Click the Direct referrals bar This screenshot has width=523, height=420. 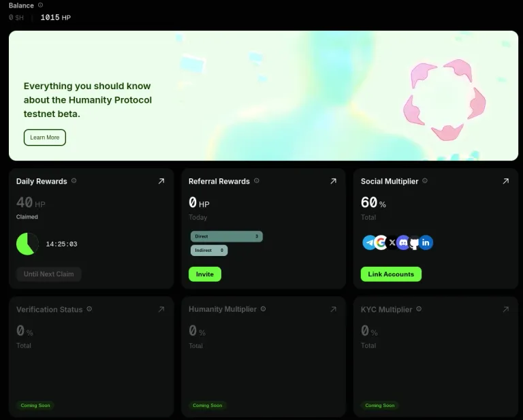click(227, 236)
